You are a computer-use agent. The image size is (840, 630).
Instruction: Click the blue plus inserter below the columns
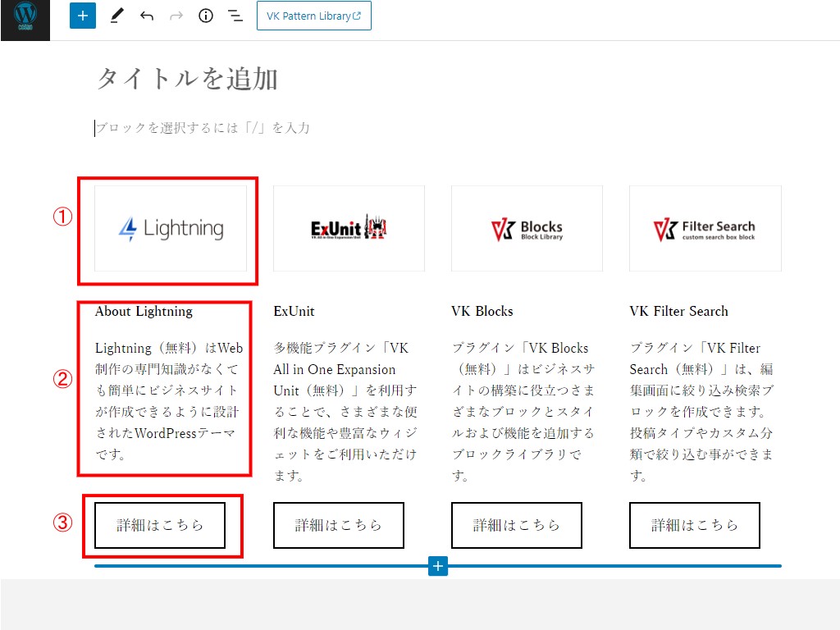pyautogui.click(x=438, y=566)
